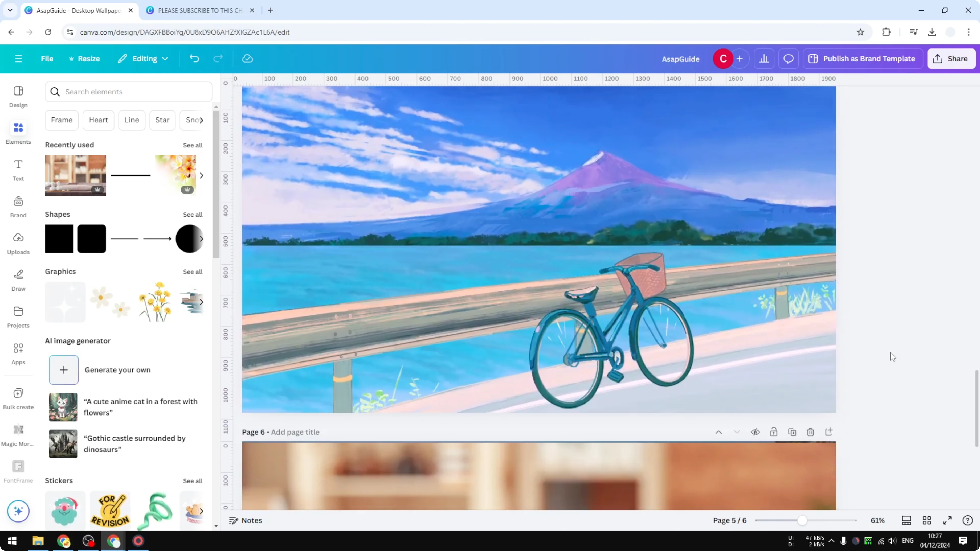
Task: Click See all next to Graphics
Action: (x=193, y=272)
